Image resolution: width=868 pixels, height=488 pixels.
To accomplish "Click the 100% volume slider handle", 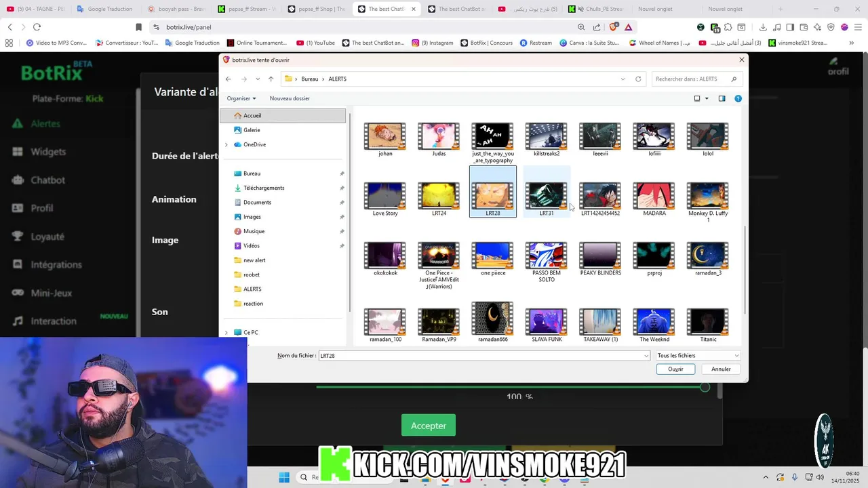I will (x=705, y=387).
